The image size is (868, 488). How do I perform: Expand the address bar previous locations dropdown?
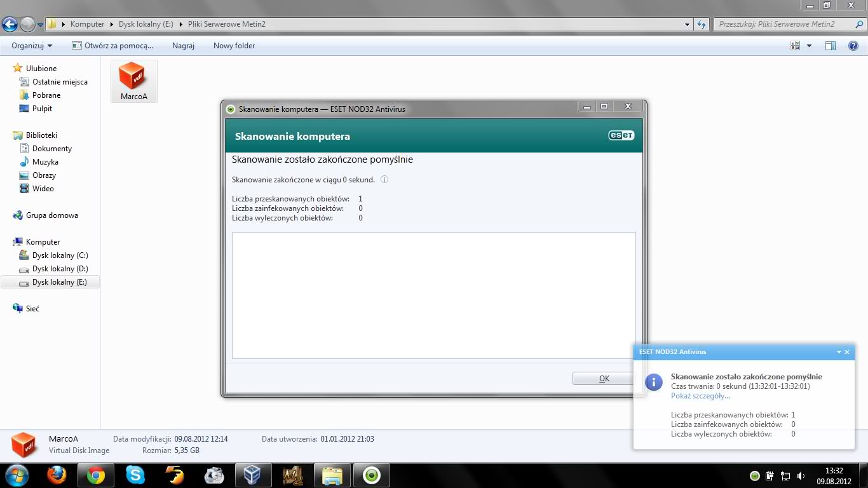[687, 25]
